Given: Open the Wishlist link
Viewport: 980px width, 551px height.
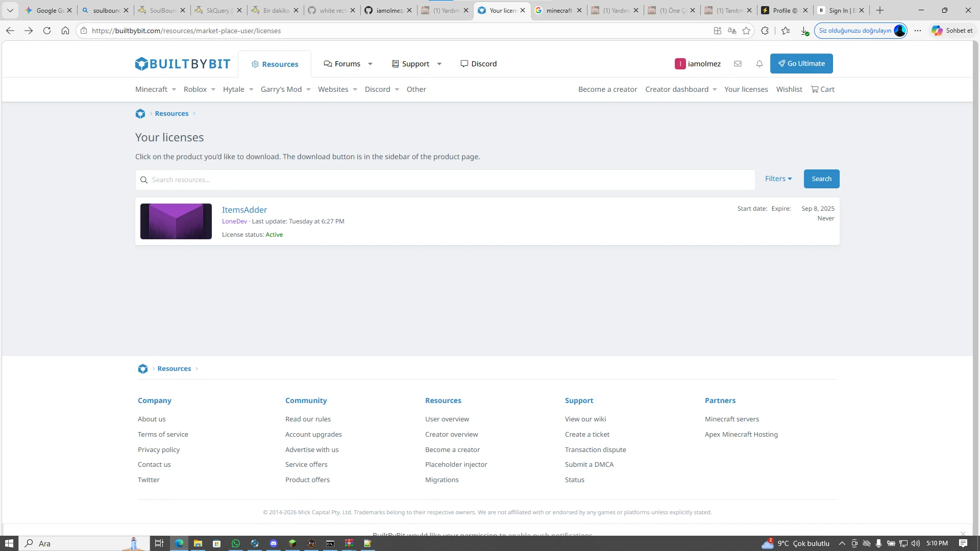Looking at the screenshot, I should [789, 89].
